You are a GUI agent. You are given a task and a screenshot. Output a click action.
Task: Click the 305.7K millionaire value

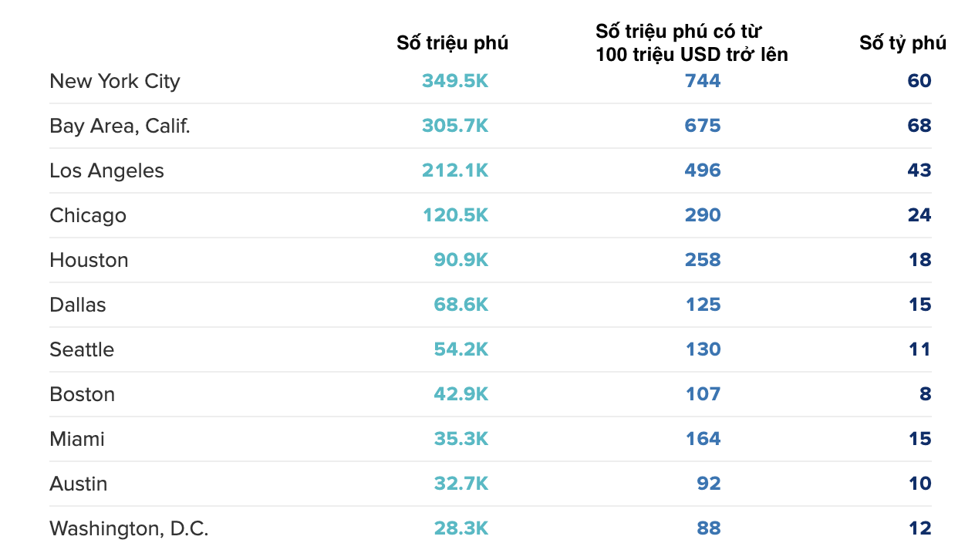pos(455,126)
